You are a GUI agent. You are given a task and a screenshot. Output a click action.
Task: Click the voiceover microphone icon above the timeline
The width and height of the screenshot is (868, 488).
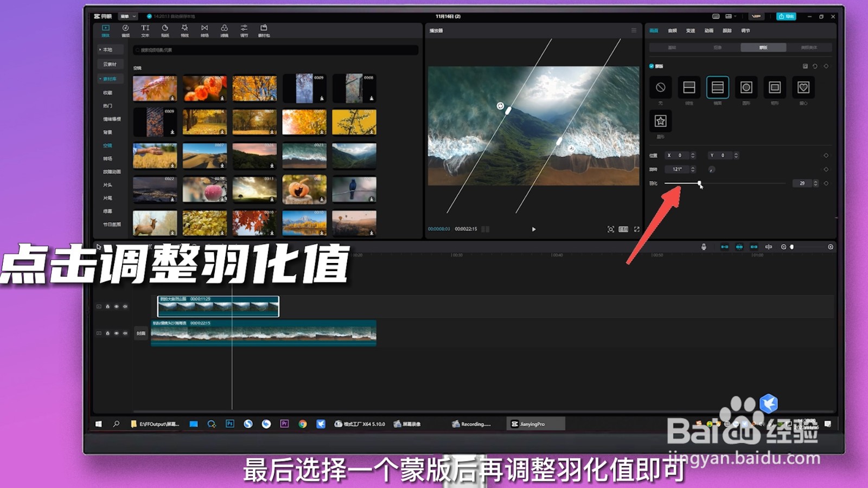coord(704,247)
